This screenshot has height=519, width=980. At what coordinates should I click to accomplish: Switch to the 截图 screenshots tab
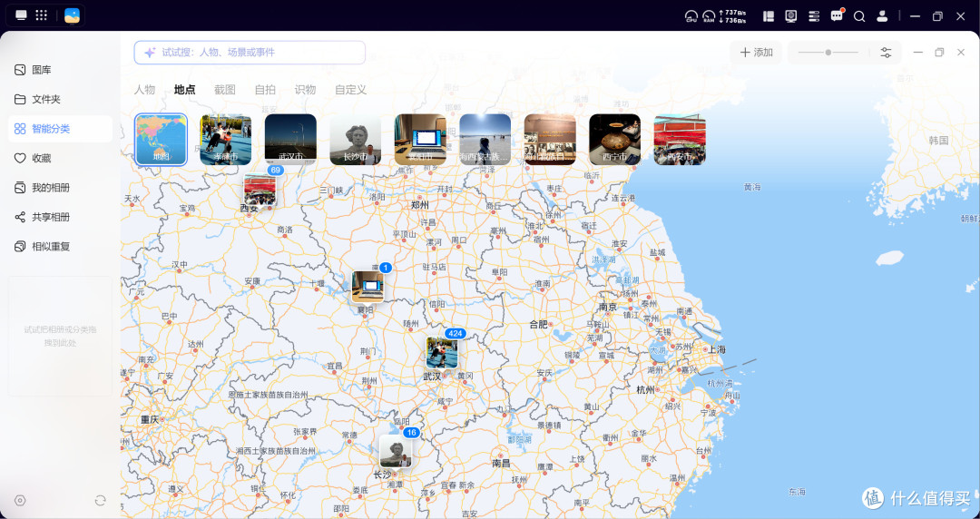[225, 90]
